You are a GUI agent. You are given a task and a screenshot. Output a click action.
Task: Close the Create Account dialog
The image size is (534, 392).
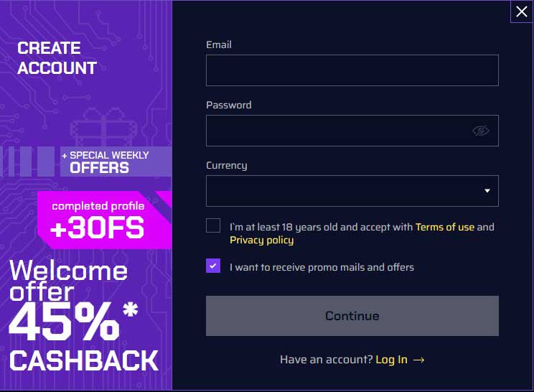pos(522,11)
